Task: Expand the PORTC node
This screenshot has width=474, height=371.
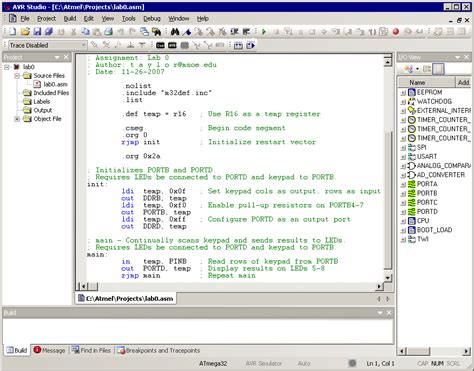Action: click(x=403, y=203)
